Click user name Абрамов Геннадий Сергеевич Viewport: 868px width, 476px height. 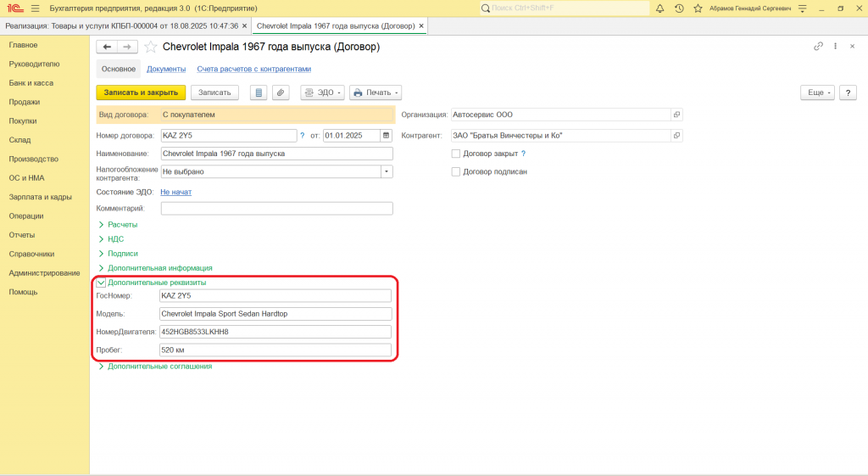[x=750, y=8]
